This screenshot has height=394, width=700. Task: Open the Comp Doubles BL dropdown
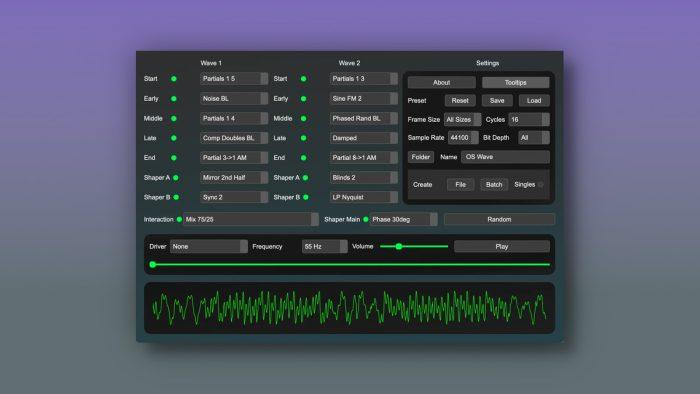(x=234, y=138)
